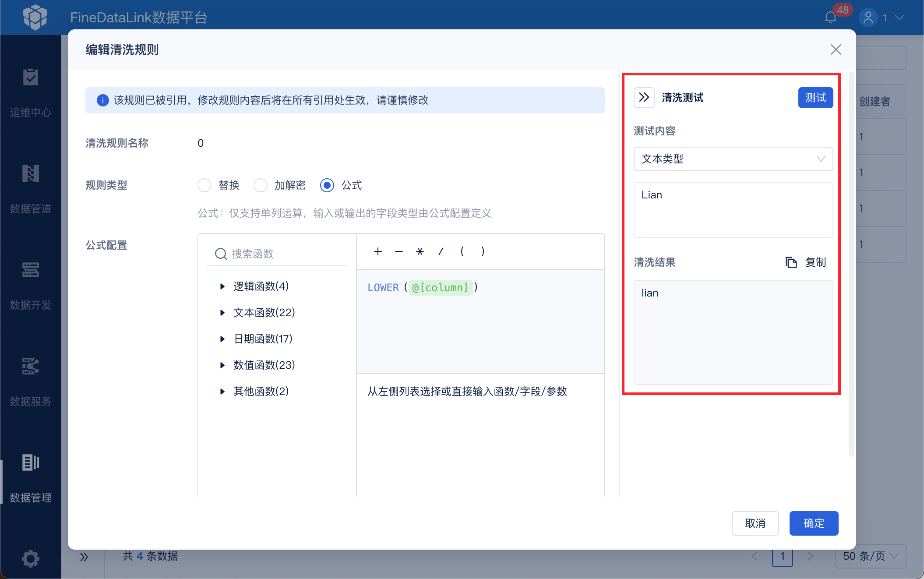Click 确定 to confirm
This screenshot has height=579, width=924.
813,523
